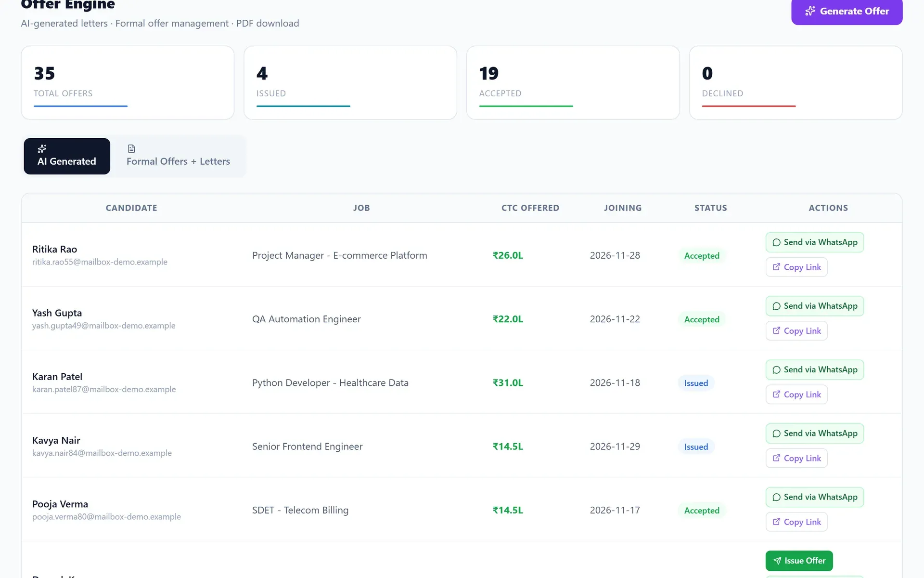Click the Accepted stat card
Viewport: 924px width, 578px height.
[x=573, y=83]
